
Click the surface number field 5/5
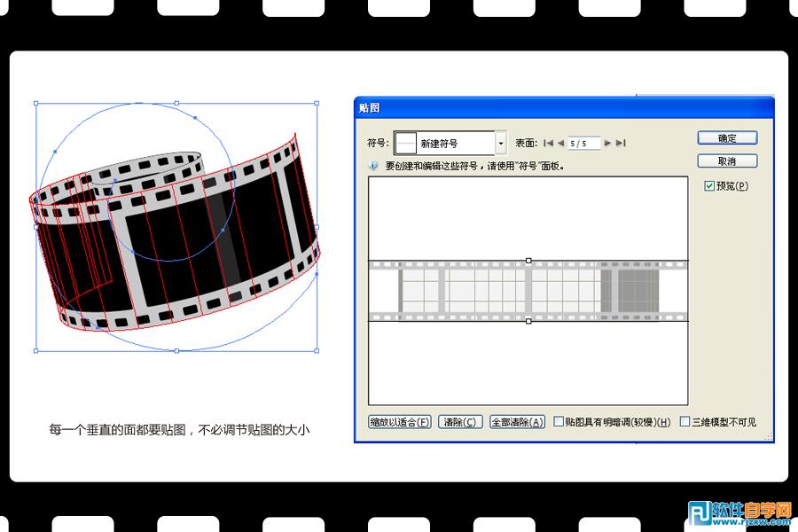click(583, 143)
